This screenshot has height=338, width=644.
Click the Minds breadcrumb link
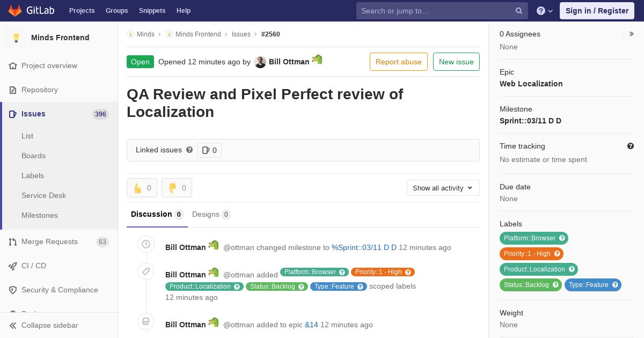(x=145, y=34)
